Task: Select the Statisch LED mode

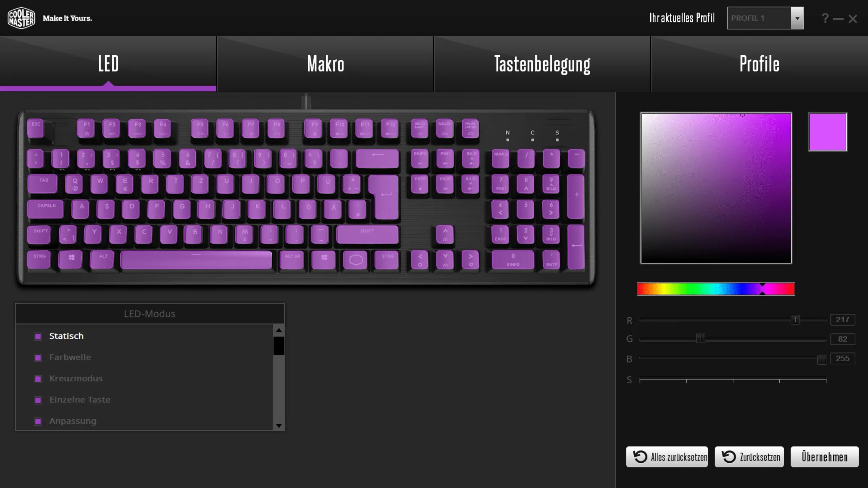Action: tap(66, 335)
